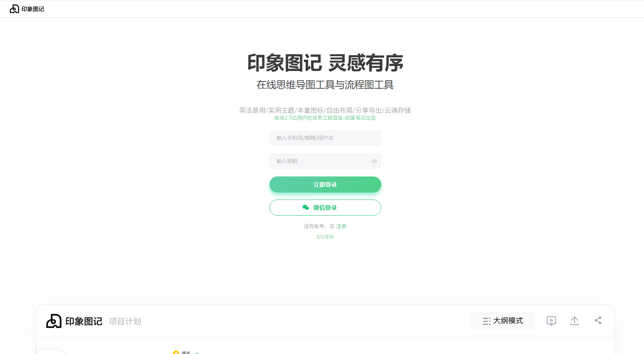
Task: Switch to 大纲模式 outline mode
Action: (502, 321)
